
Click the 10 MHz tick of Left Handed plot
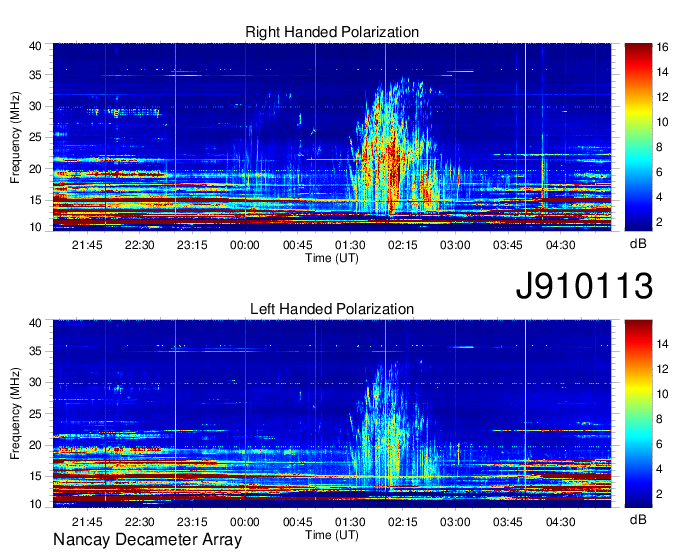click(36, 504)
